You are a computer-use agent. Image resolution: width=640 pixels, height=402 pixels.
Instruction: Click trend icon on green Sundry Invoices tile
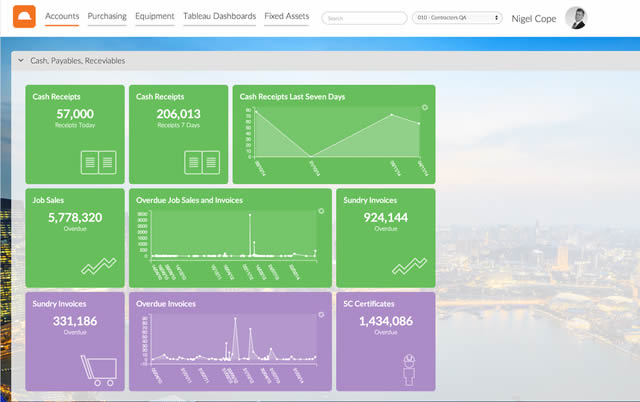pos(409,266)
